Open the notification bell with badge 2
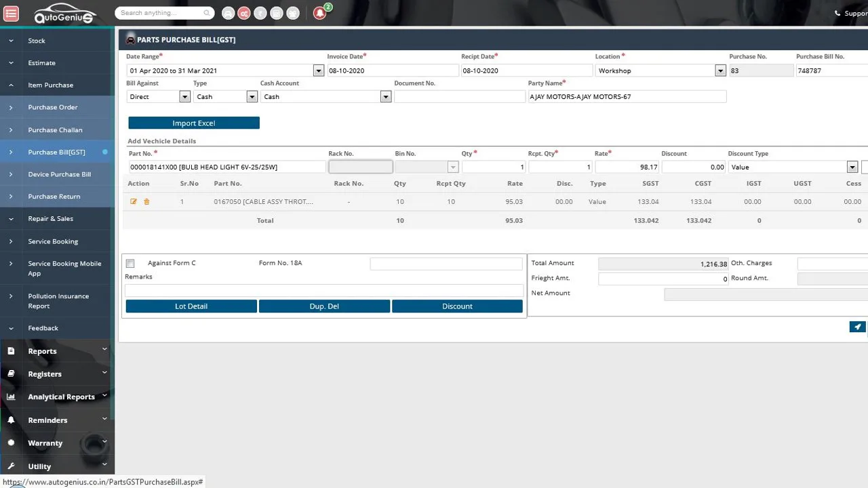Image resolution: width=868 pixels, height=488 pixels. [320, 13]
